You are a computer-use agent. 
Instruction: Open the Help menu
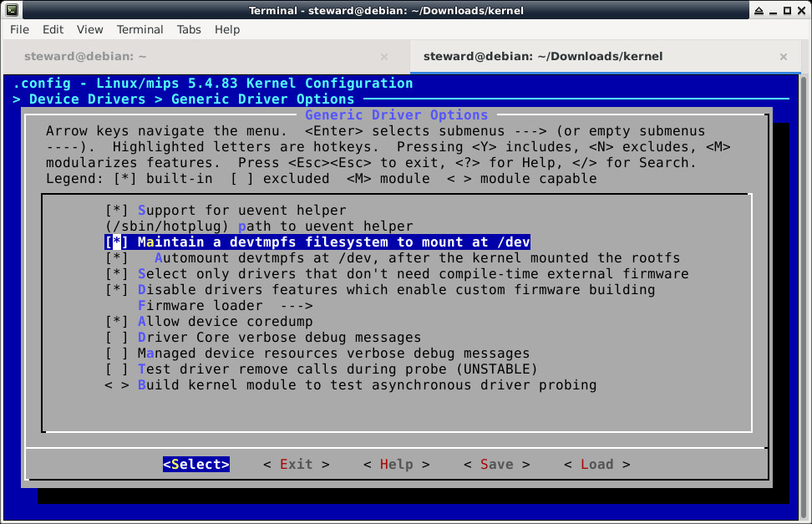tap(227, 29)
